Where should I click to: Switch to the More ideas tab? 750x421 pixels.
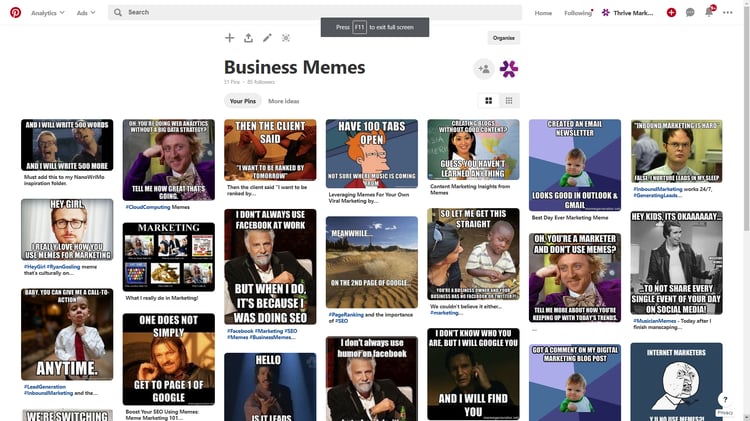(x=284, y=101)
